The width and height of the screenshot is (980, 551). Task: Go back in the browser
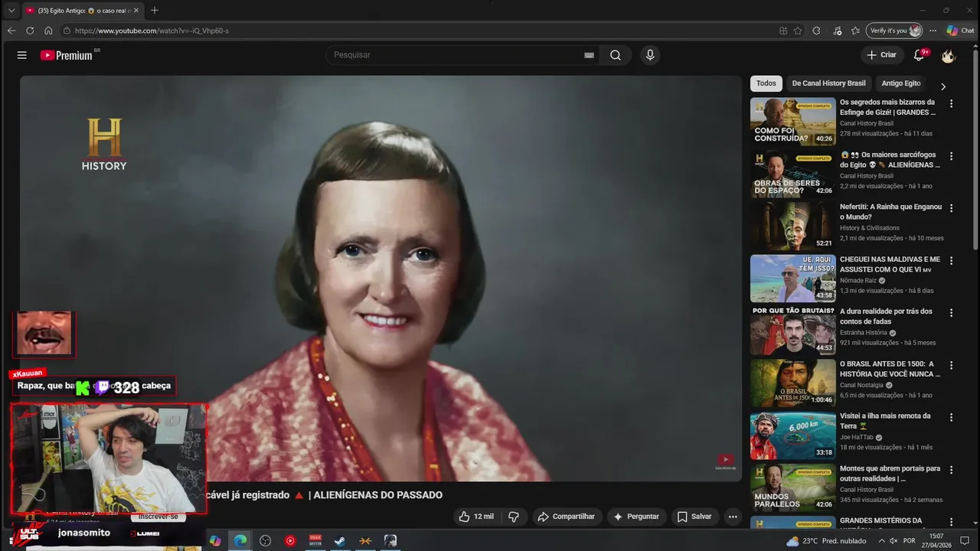pyautogui.click(x=11, y=31)
